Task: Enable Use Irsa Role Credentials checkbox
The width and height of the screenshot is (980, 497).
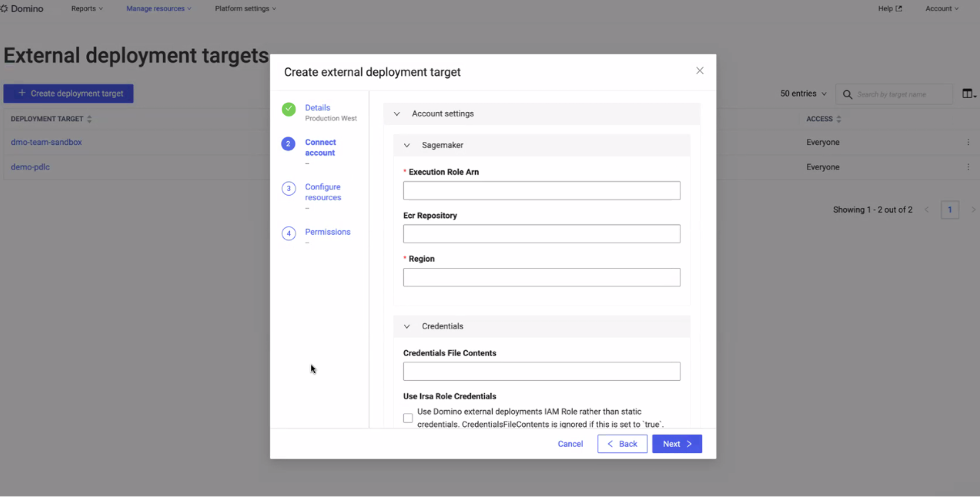Action: tap(408, 418)
